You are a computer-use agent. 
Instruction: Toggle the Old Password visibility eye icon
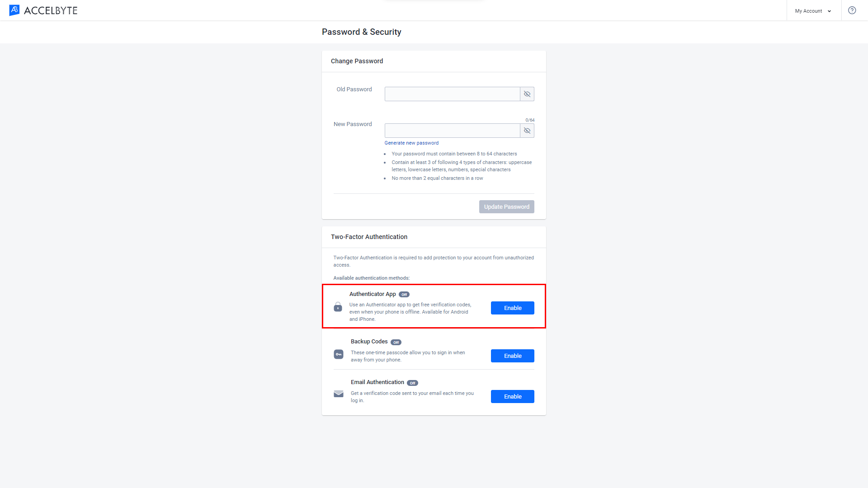527,94
